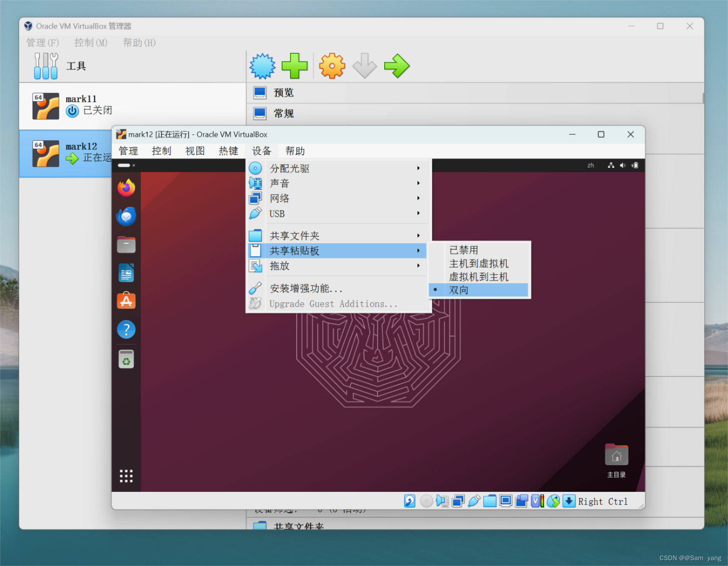Expand the 网络 network submenu

pos(337,198)
